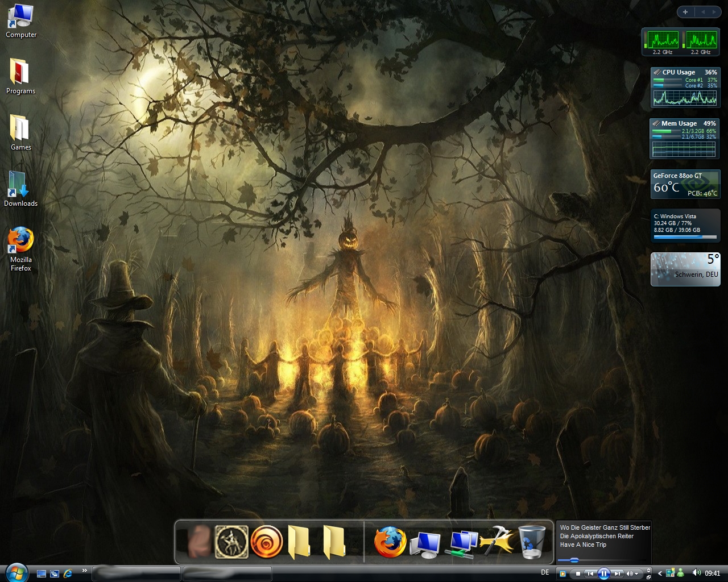Open the hammer tools icon in dock
The image size is (728, 582).
(496, 542)
